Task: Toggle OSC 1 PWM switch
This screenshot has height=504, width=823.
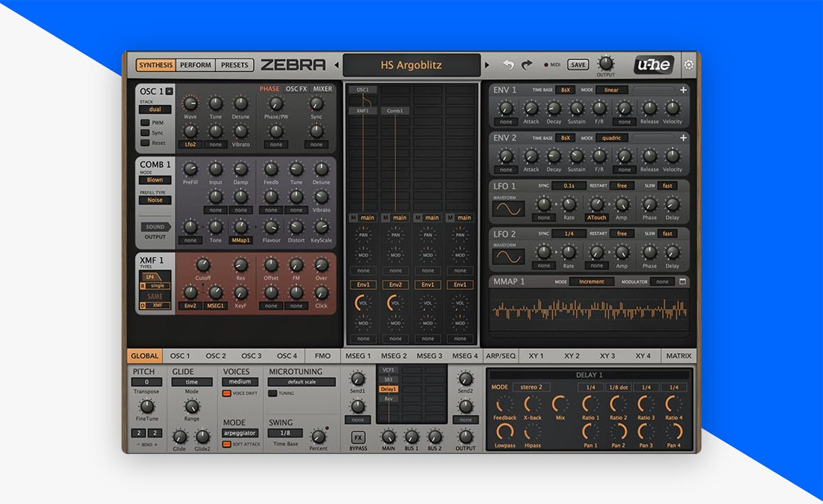Action: pos(145,123)
